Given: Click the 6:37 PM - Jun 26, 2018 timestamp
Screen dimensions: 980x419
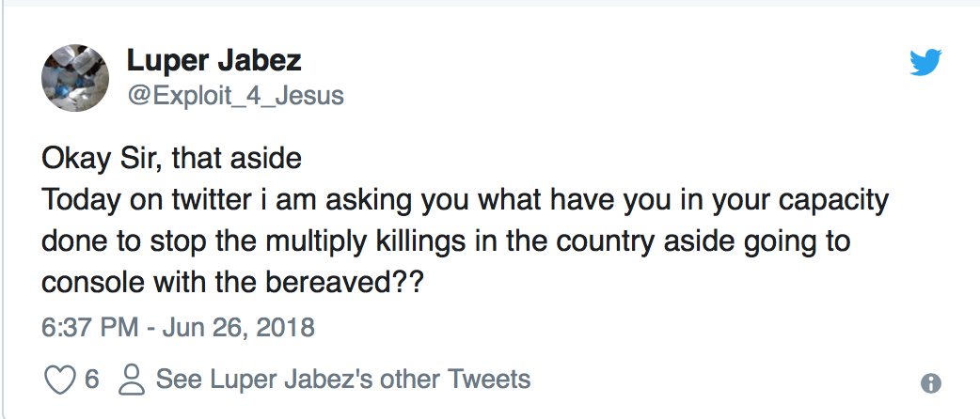Looking at the screenshot, I should point(178,328).
